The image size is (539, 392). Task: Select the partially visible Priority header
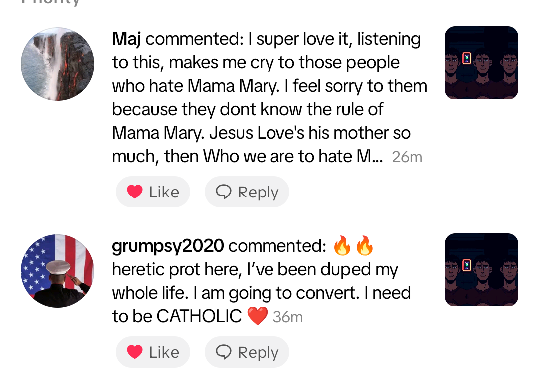[x=50, y=2]
